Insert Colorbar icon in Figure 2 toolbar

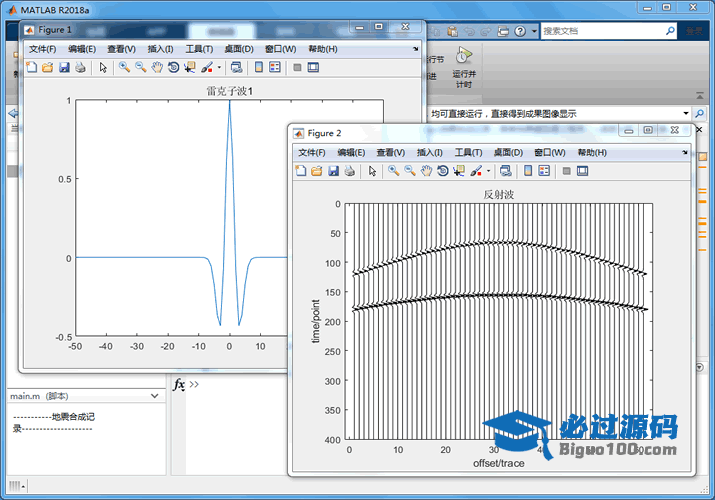click(x=528, y=171)
